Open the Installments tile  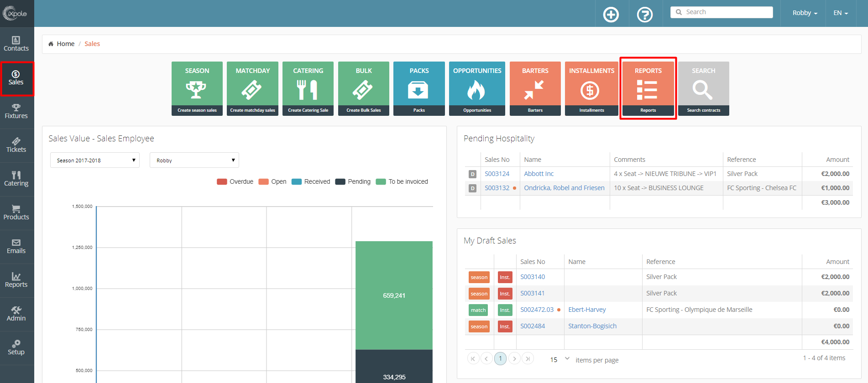click(x=591, y=88)
